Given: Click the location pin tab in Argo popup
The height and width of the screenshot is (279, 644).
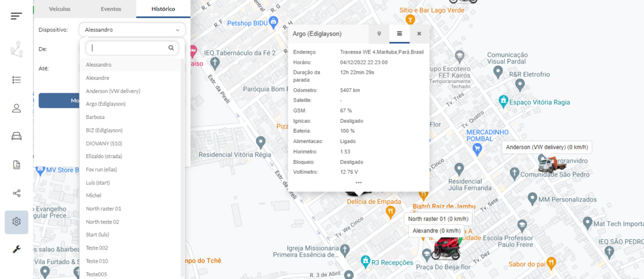Looking at the screenshot, I should pos(379,33).
